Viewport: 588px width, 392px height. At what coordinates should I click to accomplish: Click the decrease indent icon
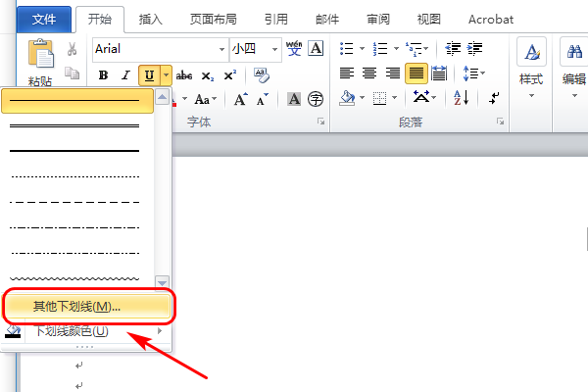point(453,49)
